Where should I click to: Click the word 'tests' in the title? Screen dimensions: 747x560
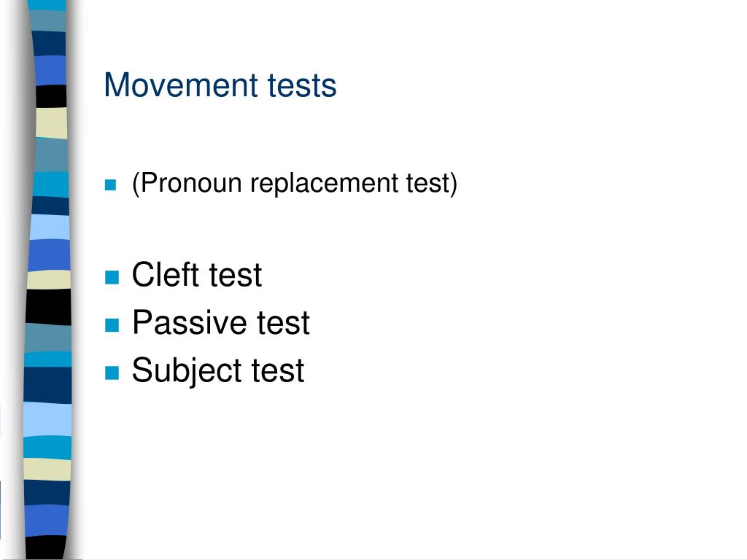[x=302, y=86]
